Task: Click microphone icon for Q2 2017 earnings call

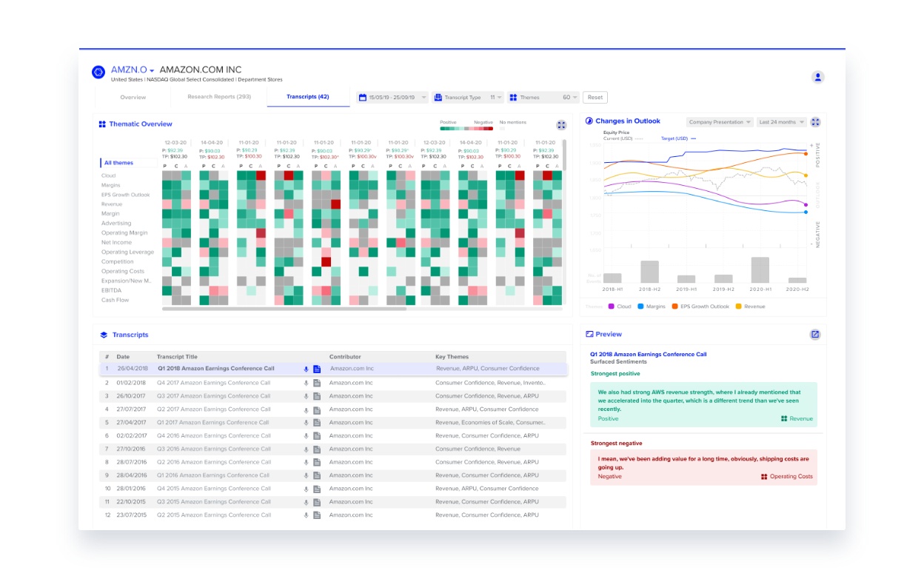Action: click(x=306, y=409)
